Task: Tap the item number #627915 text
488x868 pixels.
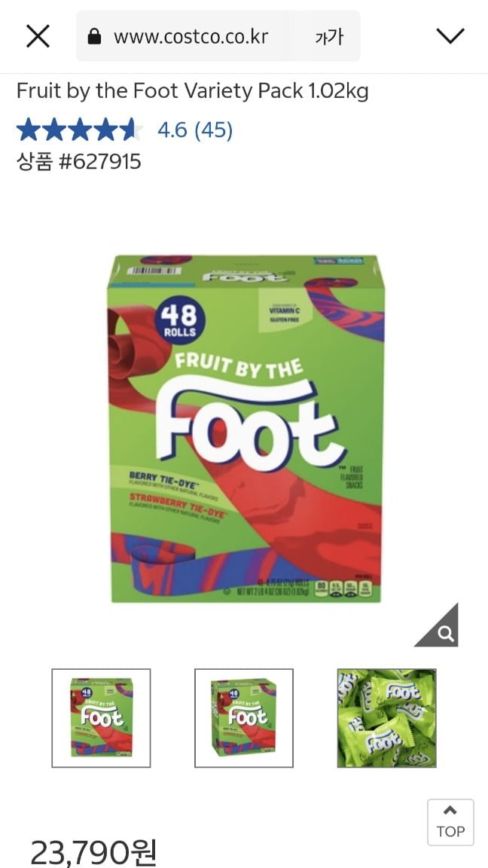Action: click(x=100, y=162)
